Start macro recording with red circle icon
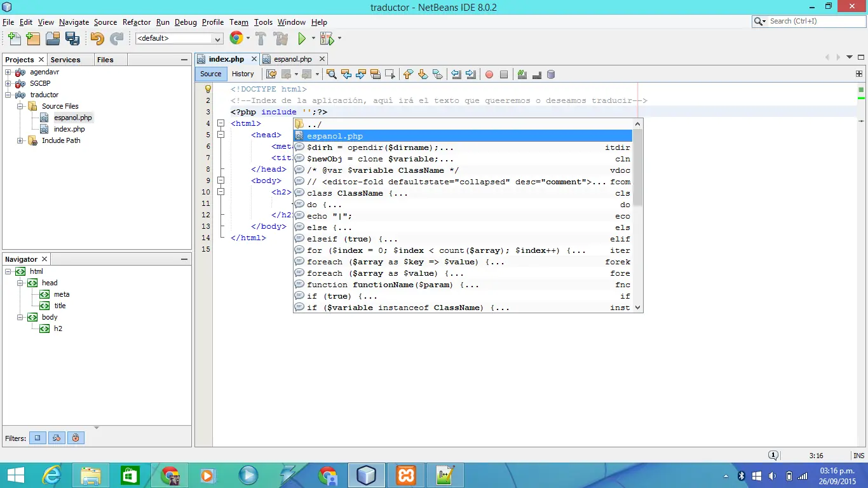This screenshot has width=868, height=488. point(489,74)
